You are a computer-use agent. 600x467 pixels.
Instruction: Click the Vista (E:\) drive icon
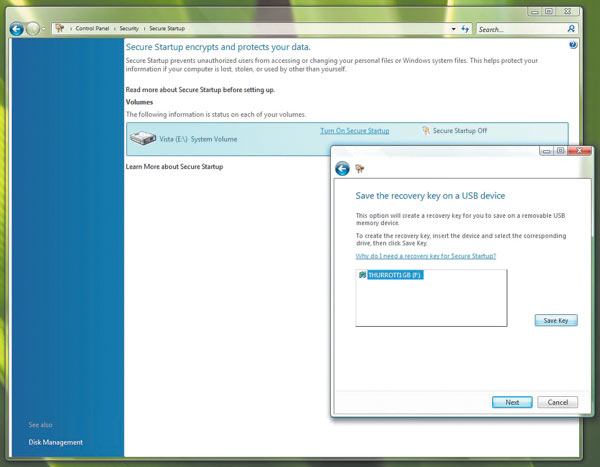point(143,138)
